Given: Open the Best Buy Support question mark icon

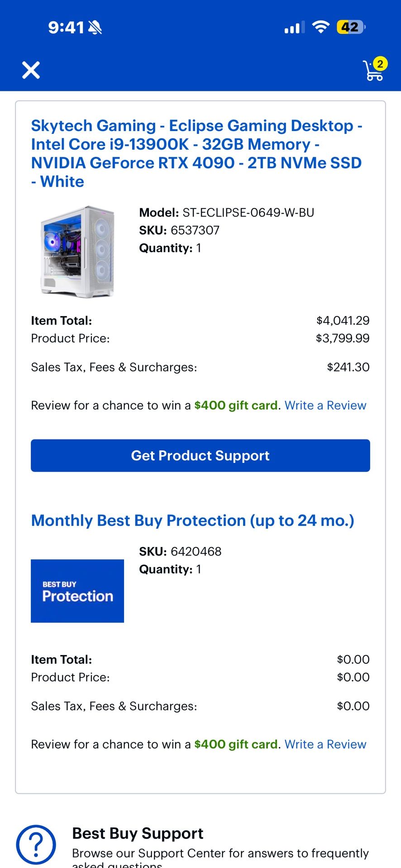Looking at the screenshot, I should click(x=35, y=844).
